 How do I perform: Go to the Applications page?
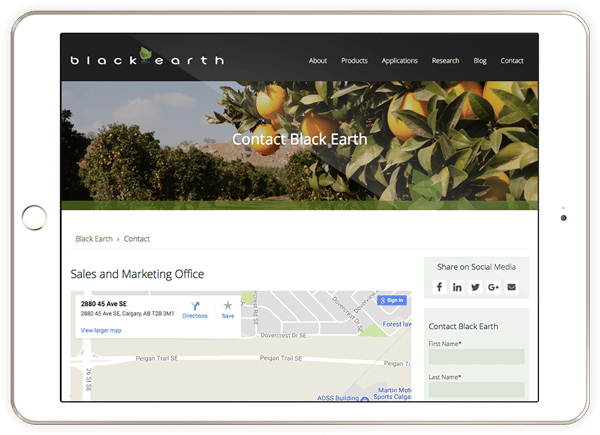(x=399, y=61)
